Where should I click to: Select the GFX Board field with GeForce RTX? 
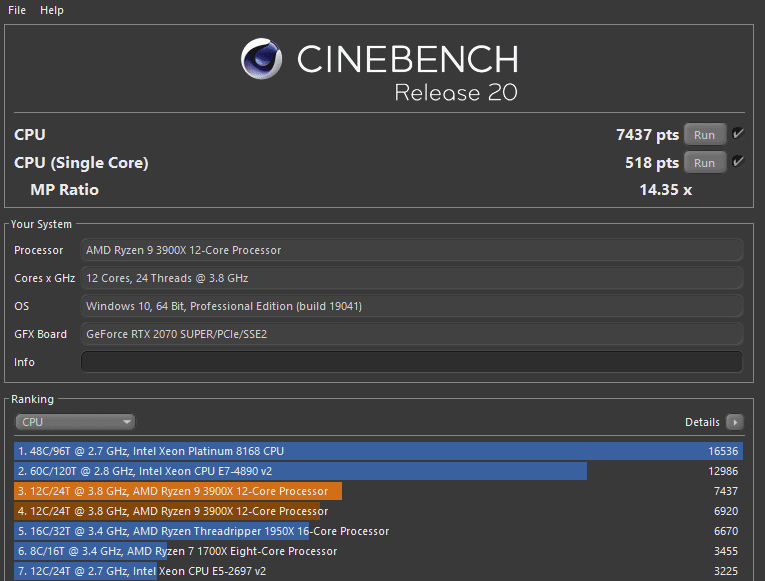[x=412, y=334]
